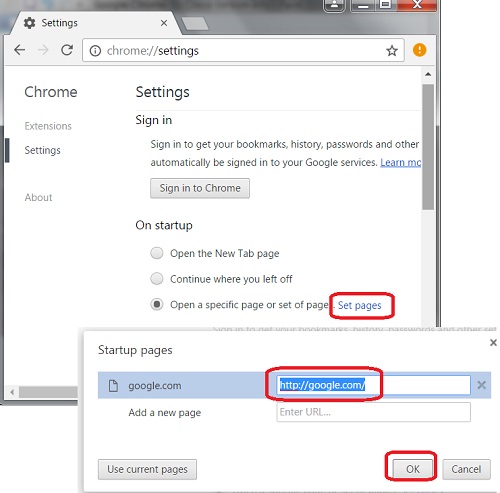The height and width of the screenshot is (493, 500).
Task: Select Open the New Tab page option
Action: pos(157,253)
